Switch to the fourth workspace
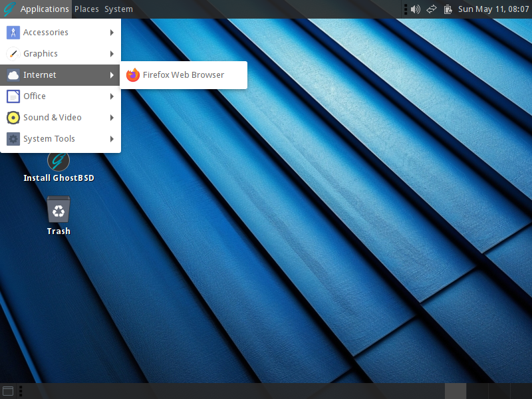Image resolution: width=532 pixels, height=399 pixels. 521,391
